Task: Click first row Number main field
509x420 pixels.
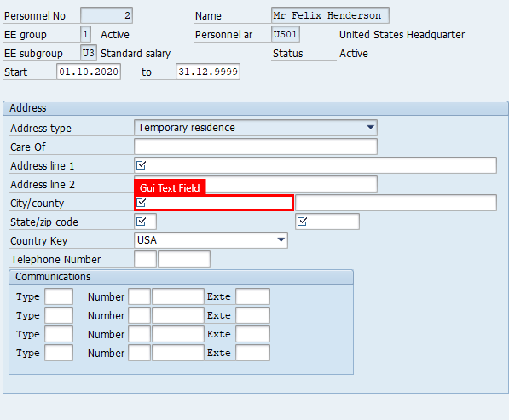Action: (178, 296)
